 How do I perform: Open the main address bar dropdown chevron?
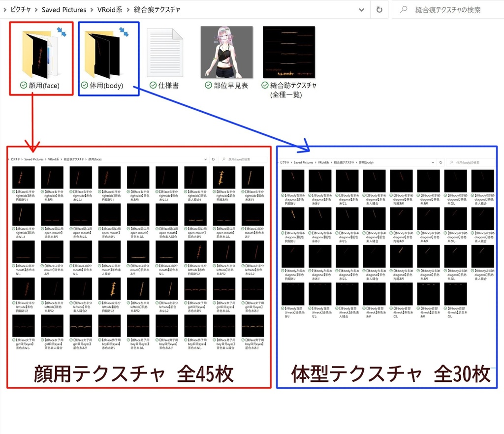[361, 9]
